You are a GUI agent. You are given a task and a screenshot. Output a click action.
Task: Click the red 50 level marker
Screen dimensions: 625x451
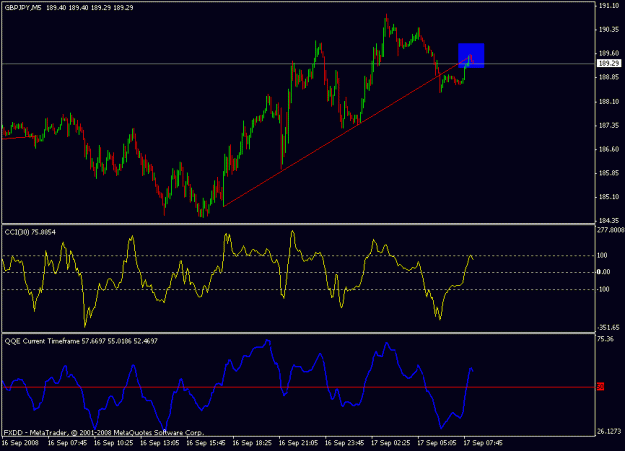[x=600, y=386]
